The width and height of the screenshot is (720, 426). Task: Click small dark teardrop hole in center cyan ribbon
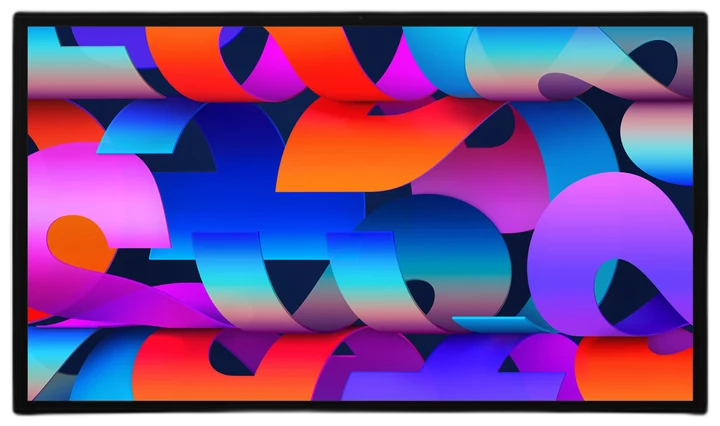pyautogui.click(x=421, y=294)
